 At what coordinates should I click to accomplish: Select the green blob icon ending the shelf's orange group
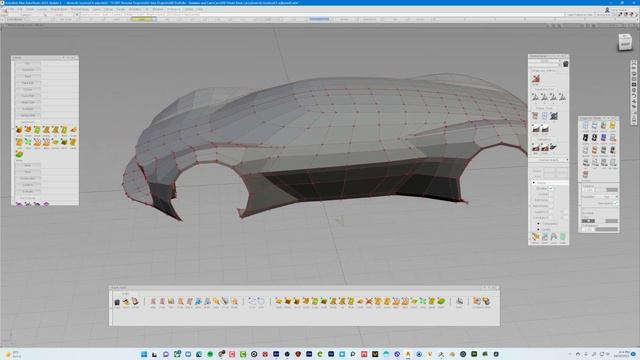click(x=441, y=301)
